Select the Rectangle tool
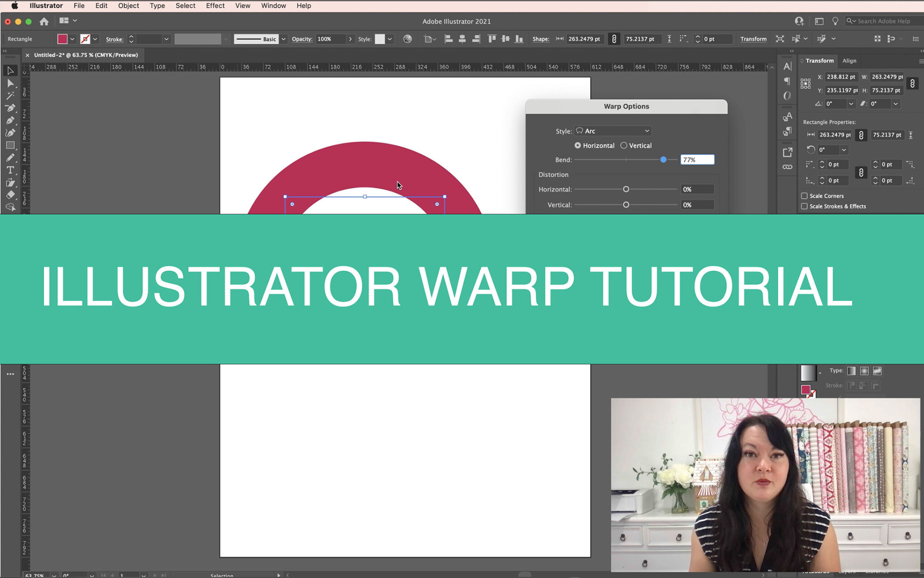 pyautogui.click(x=10, y=144)
